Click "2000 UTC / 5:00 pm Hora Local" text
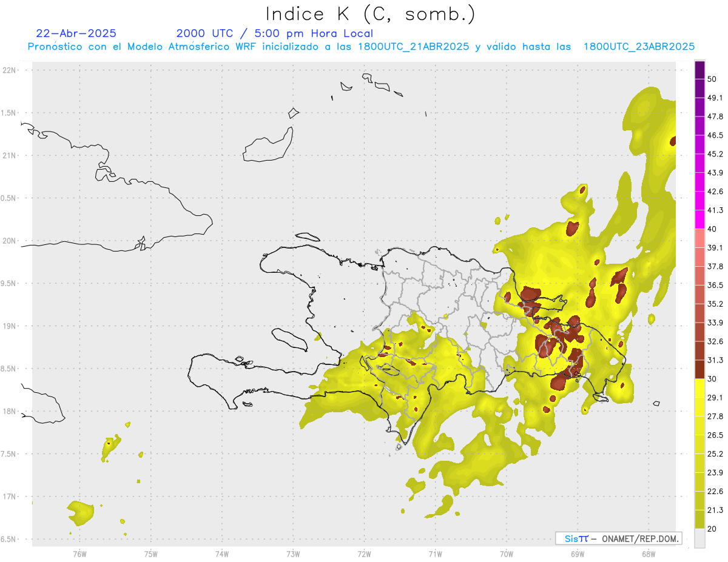 pyautogui.click(x=275, y=33)
